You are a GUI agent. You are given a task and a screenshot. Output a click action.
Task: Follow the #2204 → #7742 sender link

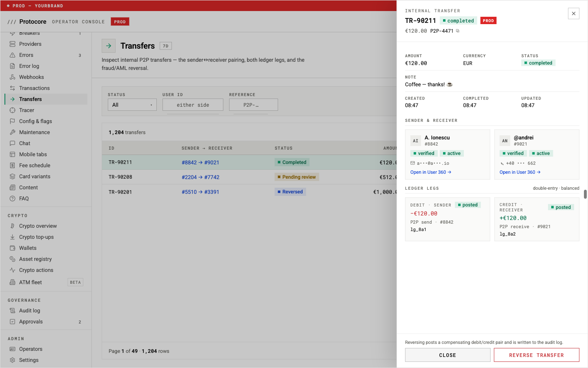coord(200,177)
